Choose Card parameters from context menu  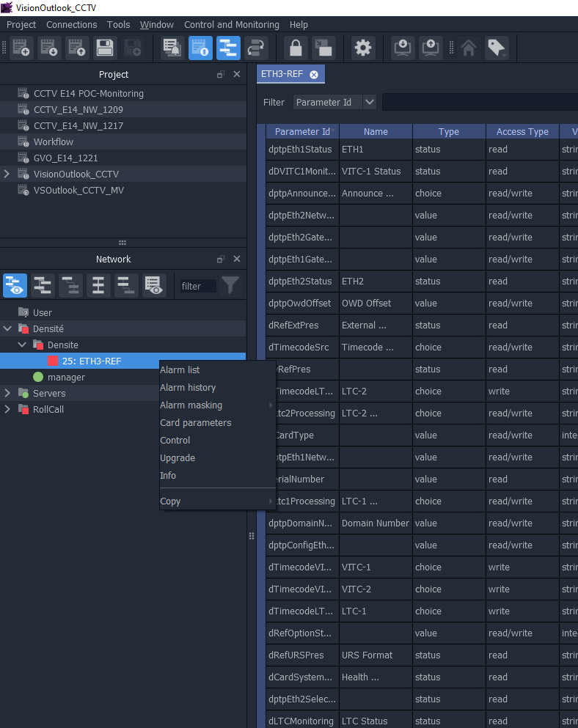[x=195, y=423]
